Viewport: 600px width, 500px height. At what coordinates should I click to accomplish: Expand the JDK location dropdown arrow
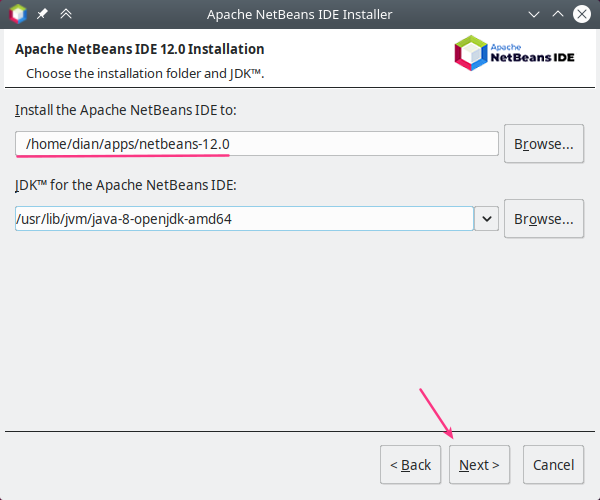tap(487, 218)
